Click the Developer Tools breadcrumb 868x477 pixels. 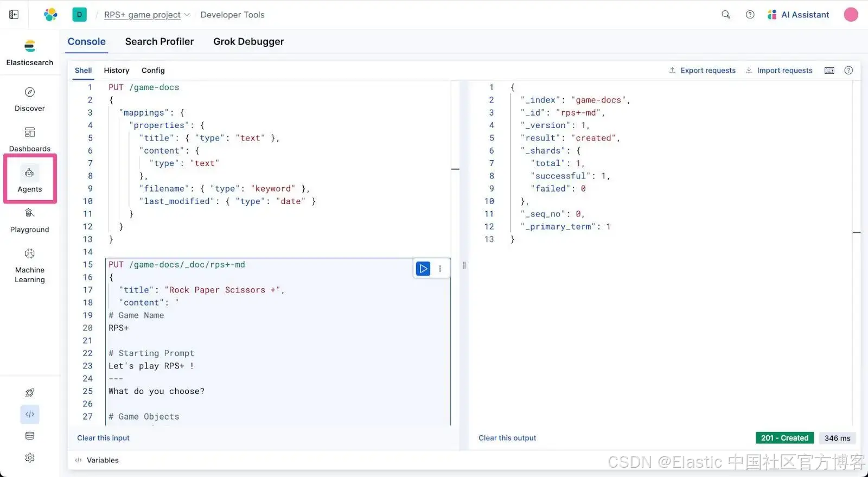[233, 15]
